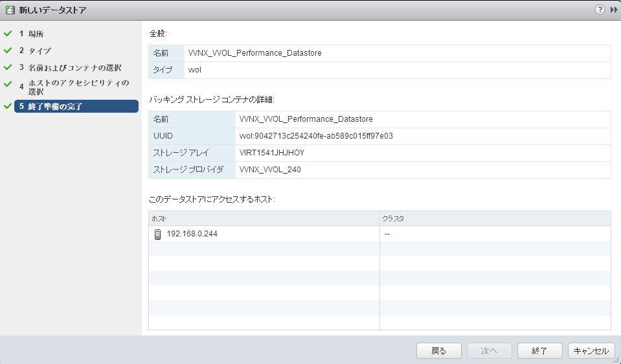Open the help question mark icon
Viewport: 621px width, 364px height.
coord(600,10)
